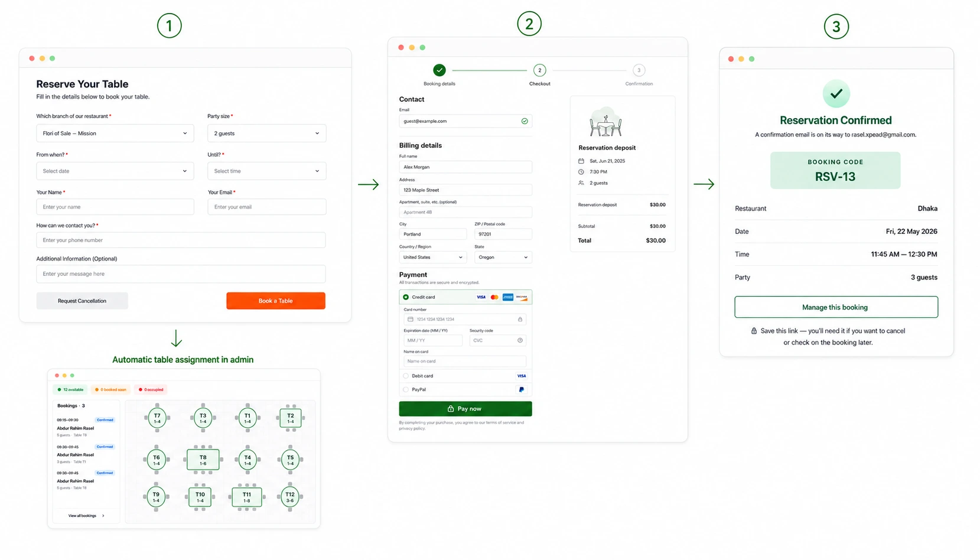
Task: Click the completed Booking details step checkmark
Action: [439, 70]
